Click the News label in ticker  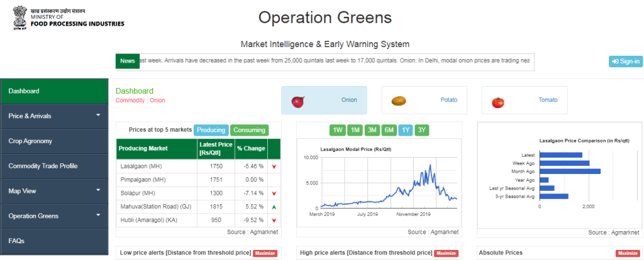pos(127,61)
